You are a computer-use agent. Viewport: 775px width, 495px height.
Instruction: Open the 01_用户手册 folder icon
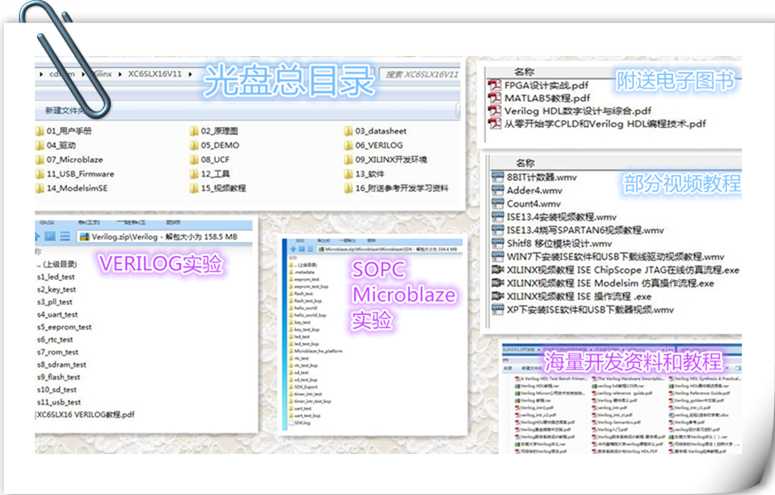[40, 131]
